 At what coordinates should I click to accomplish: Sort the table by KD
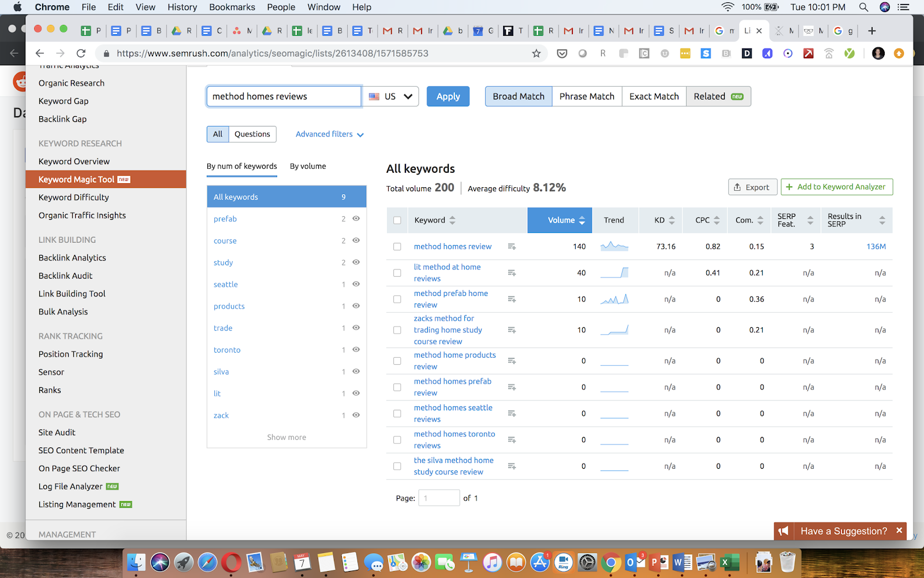664,220
